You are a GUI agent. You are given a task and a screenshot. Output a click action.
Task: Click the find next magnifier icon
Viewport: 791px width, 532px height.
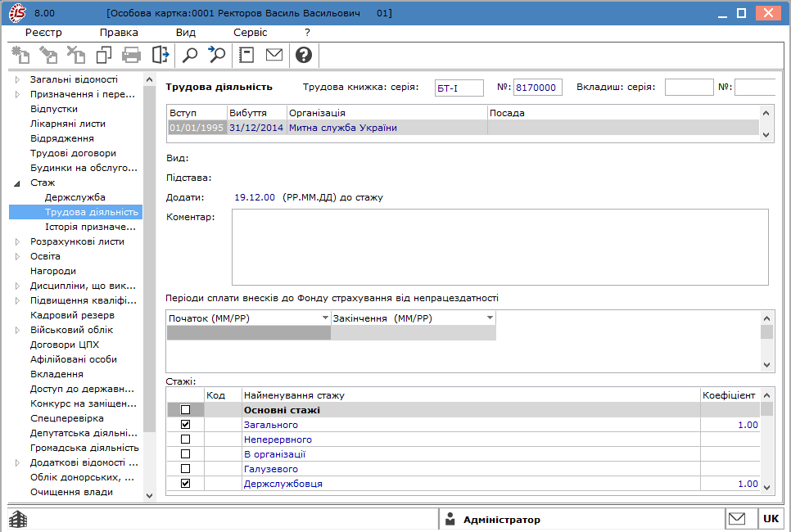[x=217, y=55]
